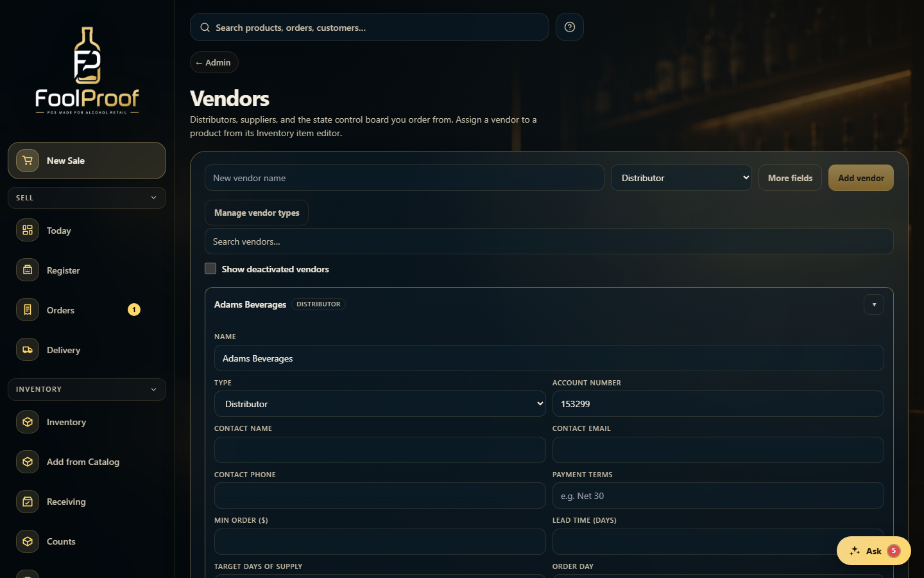Viewport: 924px width, 578px height.
Task: Open the Delivery truck icon
Action: (28, 349)
